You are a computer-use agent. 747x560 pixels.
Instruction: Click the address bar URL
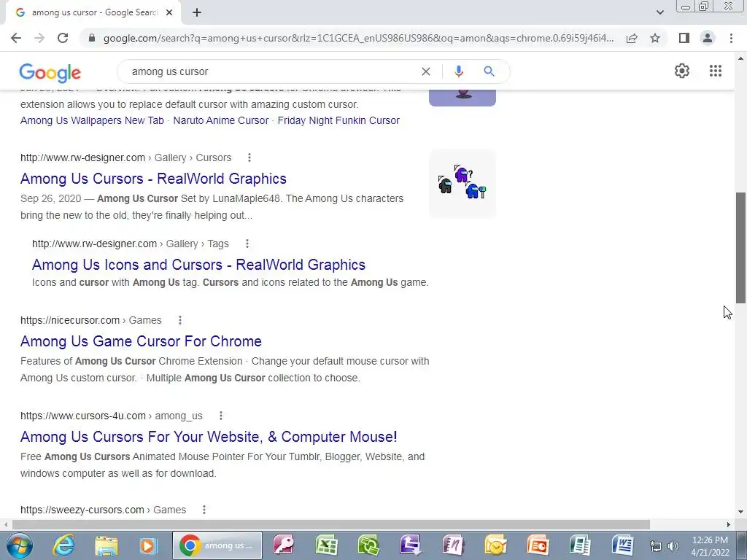click(x=358, y=38)
